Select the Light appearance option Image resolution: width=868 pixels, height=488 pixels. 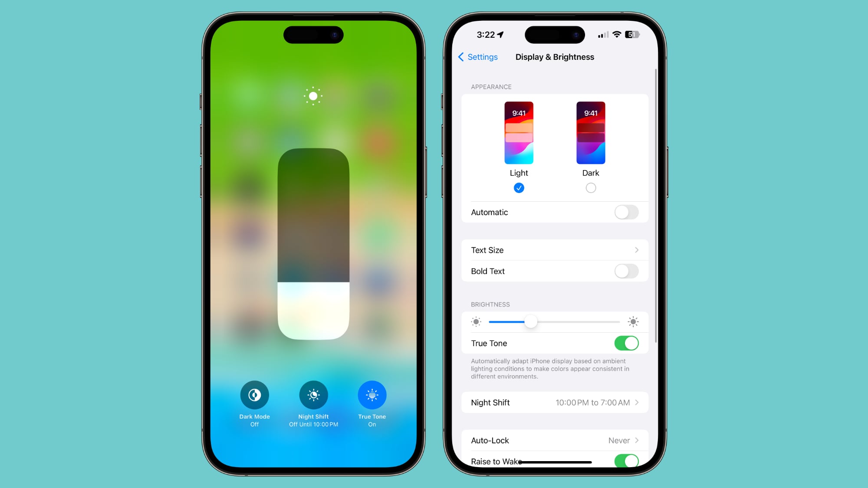click(x=518, y=188)
